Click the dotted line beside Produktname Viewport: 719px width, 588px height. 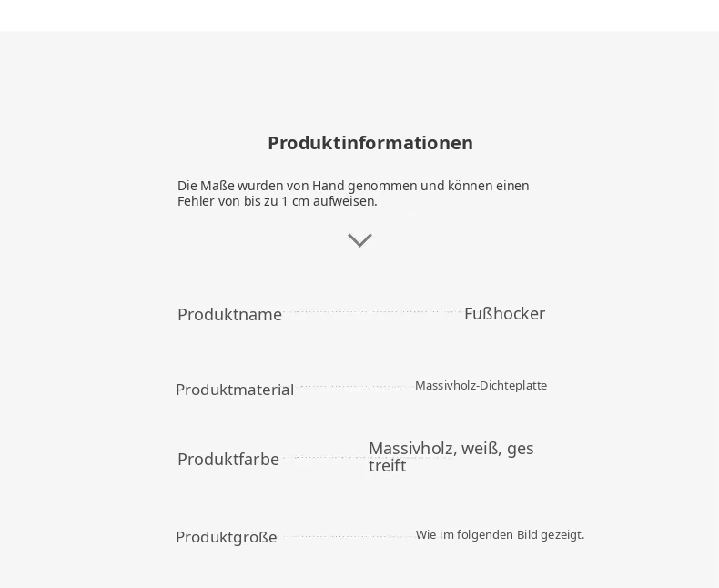(373, 312)
